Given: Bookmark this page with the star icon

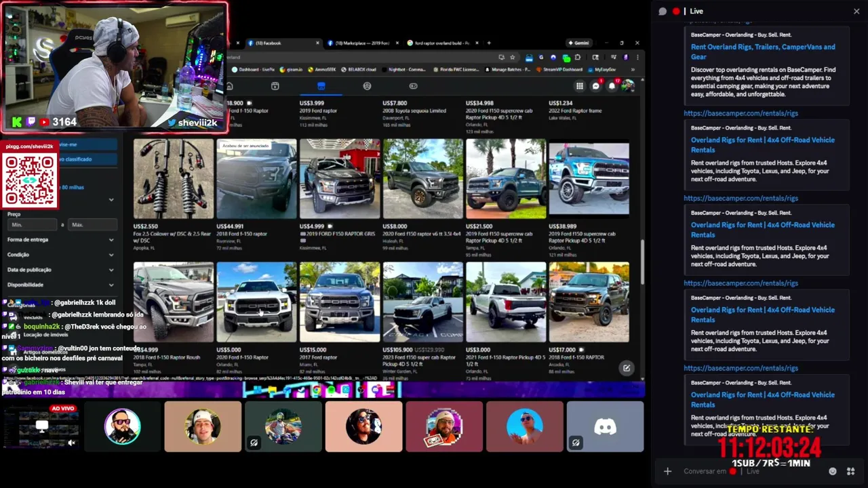Looking at the screenshot, I should pyautogui.click(x=512, y=58).
